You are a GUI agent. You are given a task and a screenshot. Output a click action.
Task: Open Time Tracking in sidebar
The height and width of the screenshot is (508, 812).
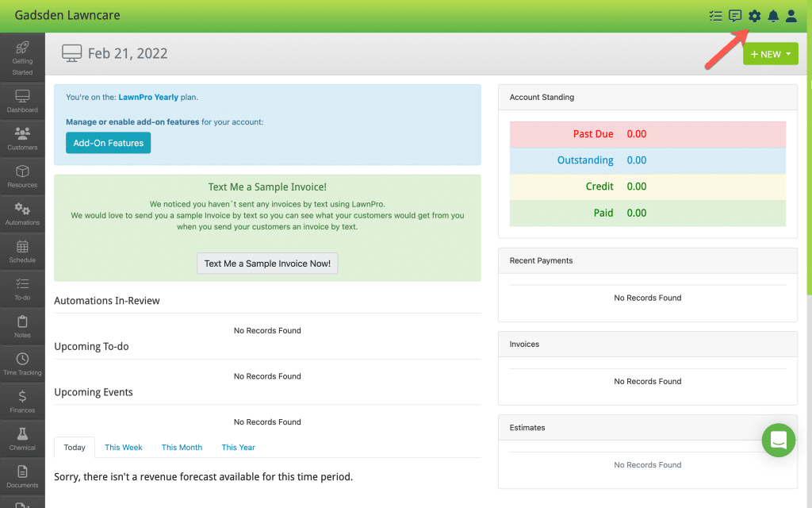click(x=22, y=364)
